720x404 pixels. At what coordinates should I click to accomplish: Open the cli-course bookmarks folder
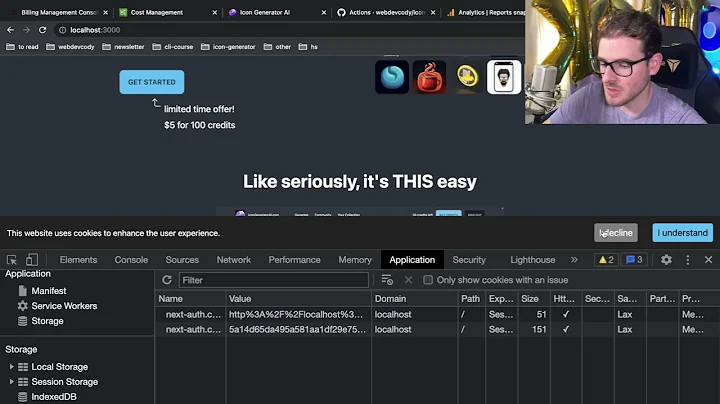click(172, 47)
